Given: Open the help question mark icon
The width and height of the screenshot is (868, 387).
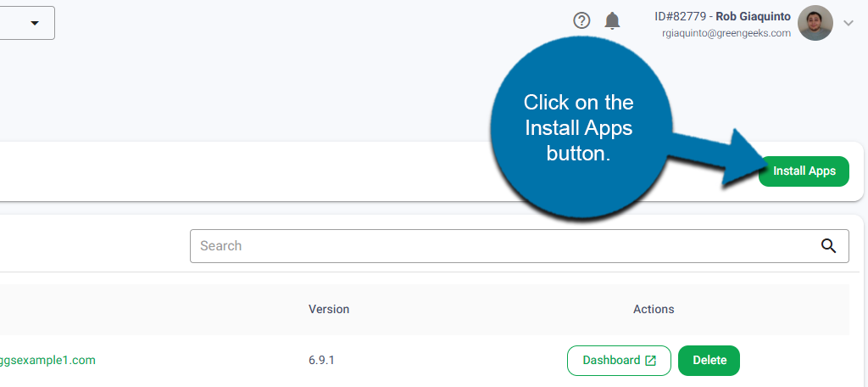Looking at the screenshot, I should coord(581,21).
